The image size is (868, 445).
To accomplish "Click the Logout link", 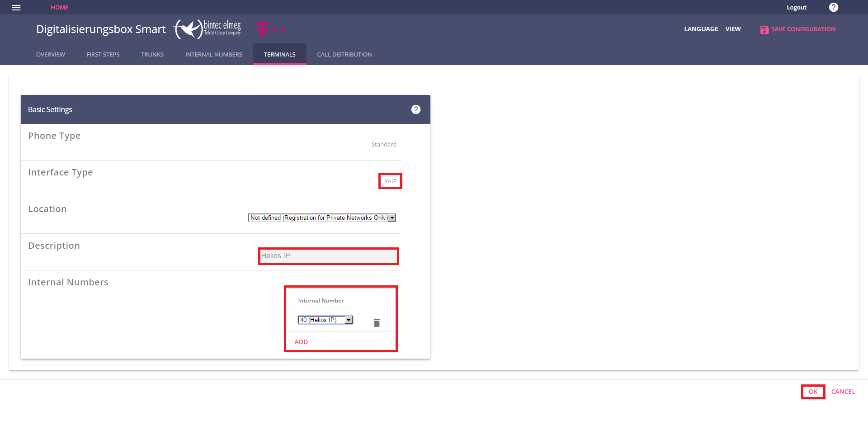I will 796,7.
